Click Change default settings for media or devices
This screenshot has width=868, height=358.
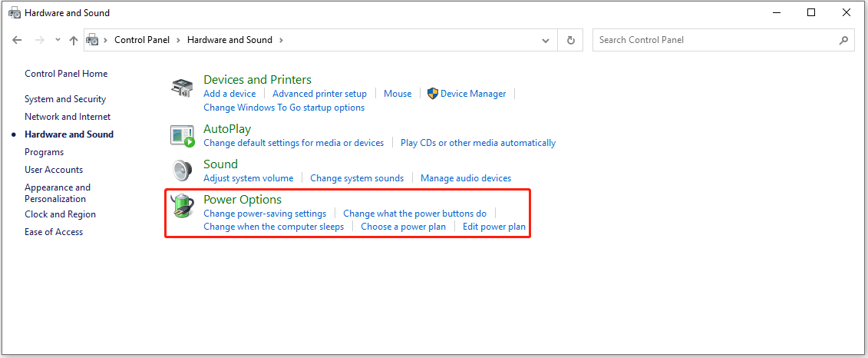294,143
